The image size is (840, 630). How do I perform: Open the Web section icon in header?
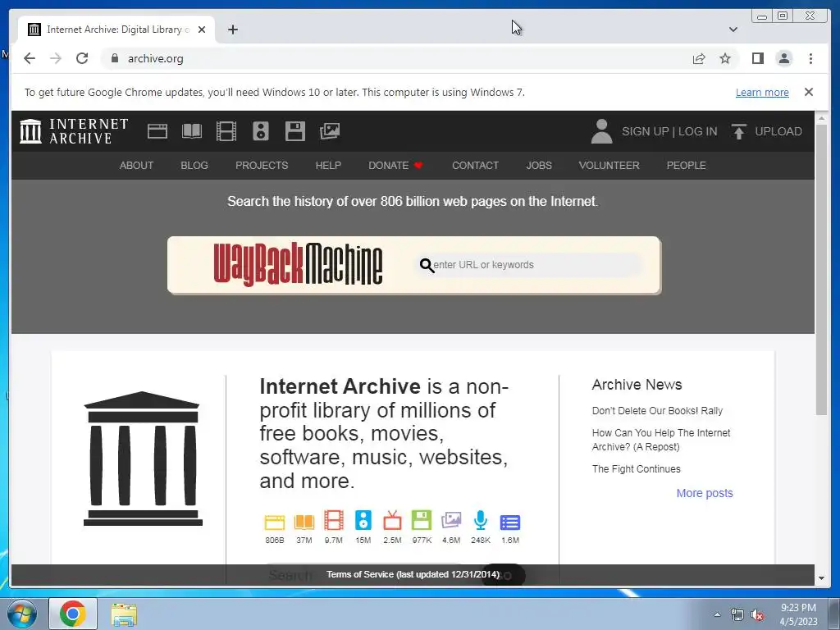[x=157, y=131]
